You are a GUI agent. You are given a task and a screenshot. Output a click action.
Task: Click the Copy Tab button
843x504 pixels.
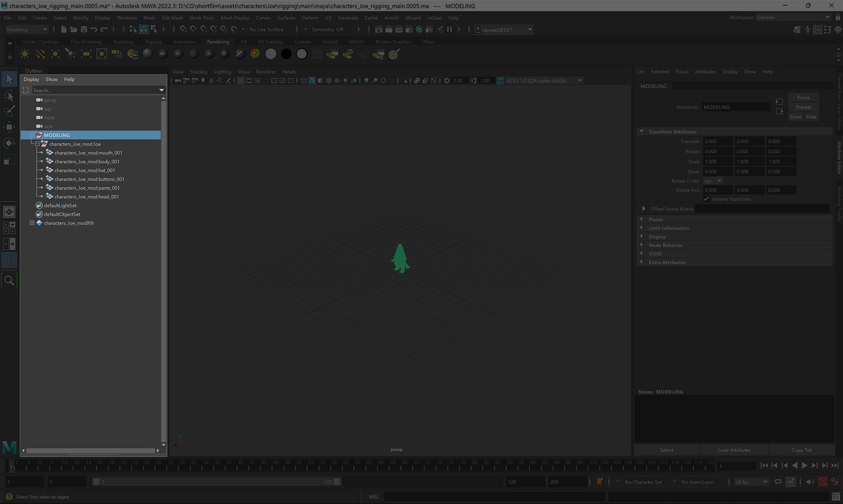[801, 450]
